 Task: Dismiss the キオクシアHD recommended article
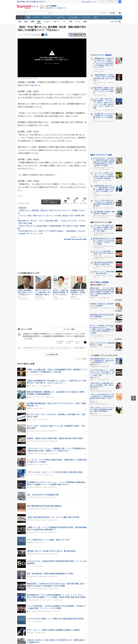(86, 431)
